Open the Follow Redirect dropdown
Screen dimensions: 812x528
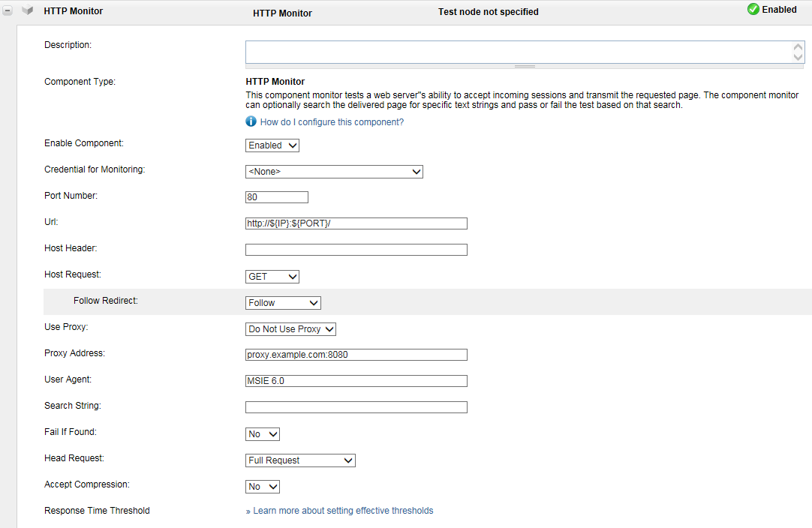(x=283, y=303)
